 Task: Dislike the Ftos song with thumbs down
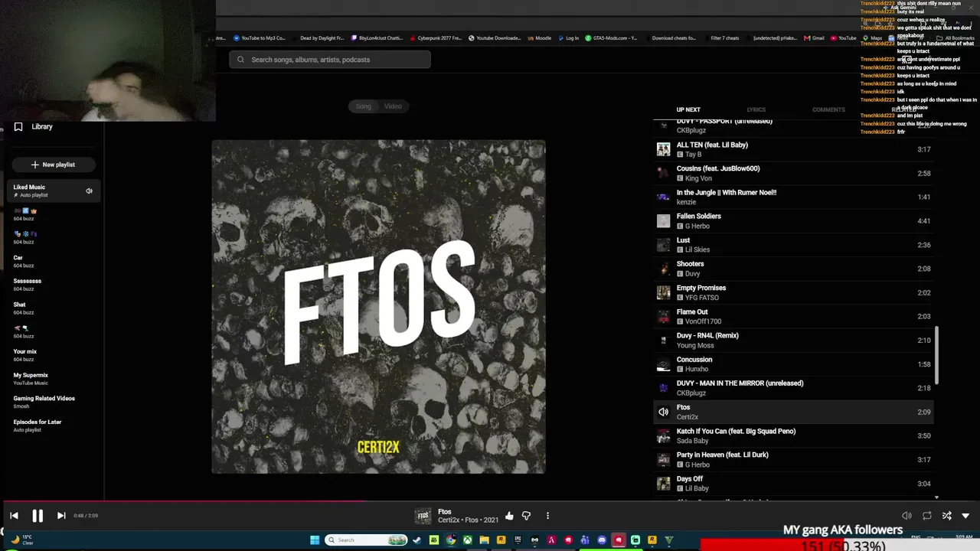tap(526, 516)
